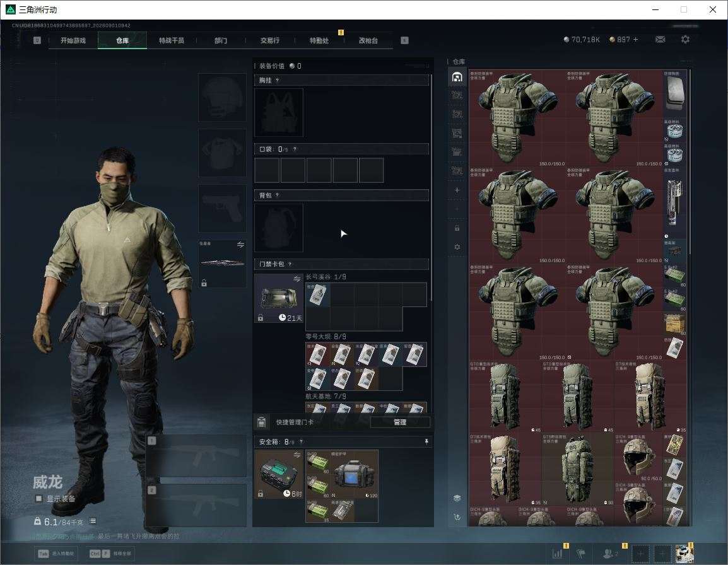Select the main warehouse tab icon
Image resolution: width=728 pixels, height=565 pixels.
click(x=457, y=76)
